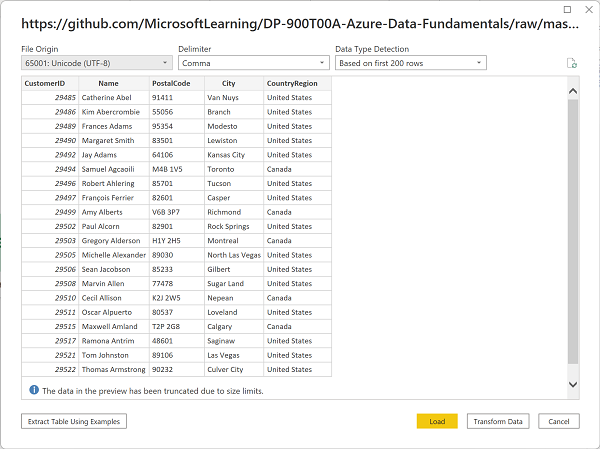Click the cell Sean Jacobson
Image resolution: width=600 pixels, height=449 pixels.
(x=114, y=269)
